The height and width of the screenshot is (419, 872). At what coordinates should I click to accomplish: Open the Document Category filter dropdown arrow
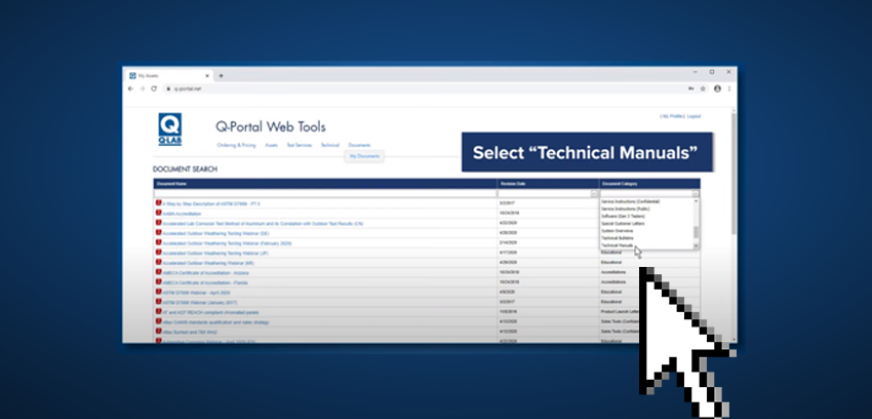coord(695,194)
